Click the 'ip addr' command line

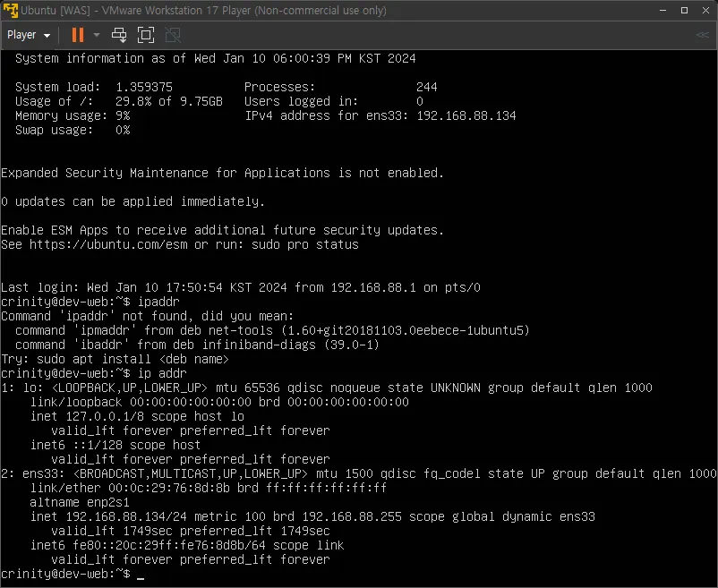coord(94,373)
